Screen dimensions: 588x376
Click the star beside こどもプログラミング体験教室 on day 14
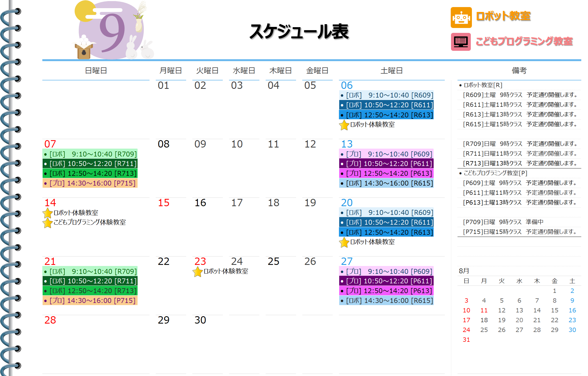[47, 223]
